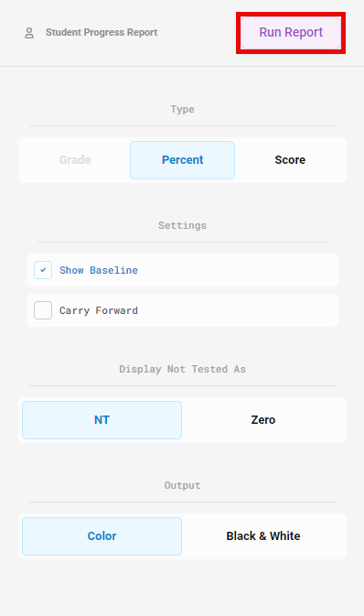The width and height of the screenshot is (364, 616).
Task: Display not tested as Zero
Action: click(x=263, y=420)
